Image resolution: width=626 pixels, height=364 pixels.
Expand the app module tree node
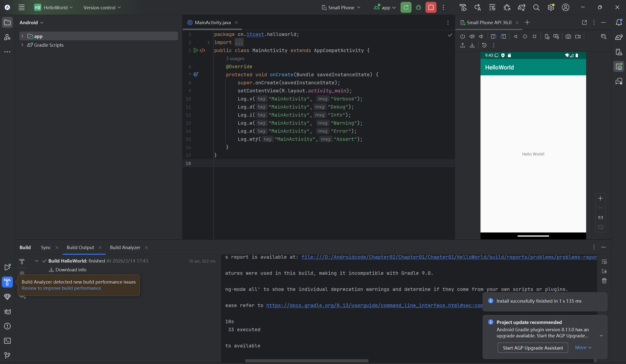tap(22, 36)
